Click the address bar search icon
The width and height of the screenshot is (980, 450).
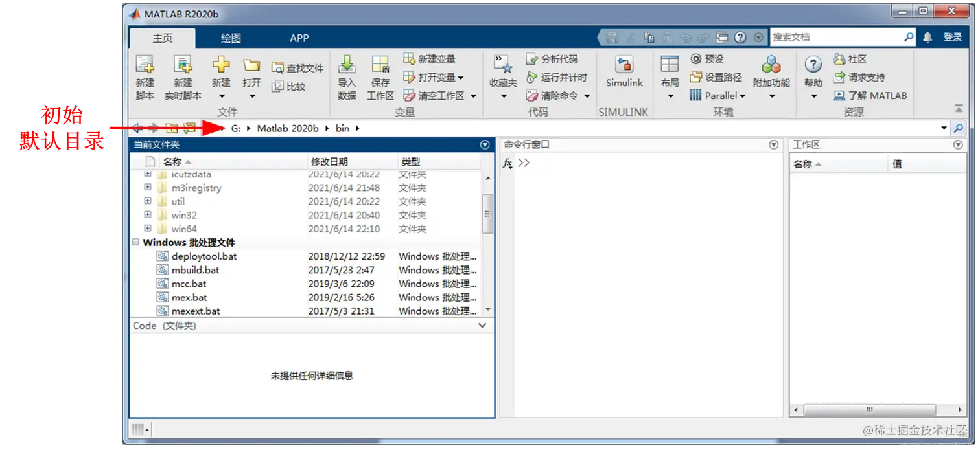point(958,128)
